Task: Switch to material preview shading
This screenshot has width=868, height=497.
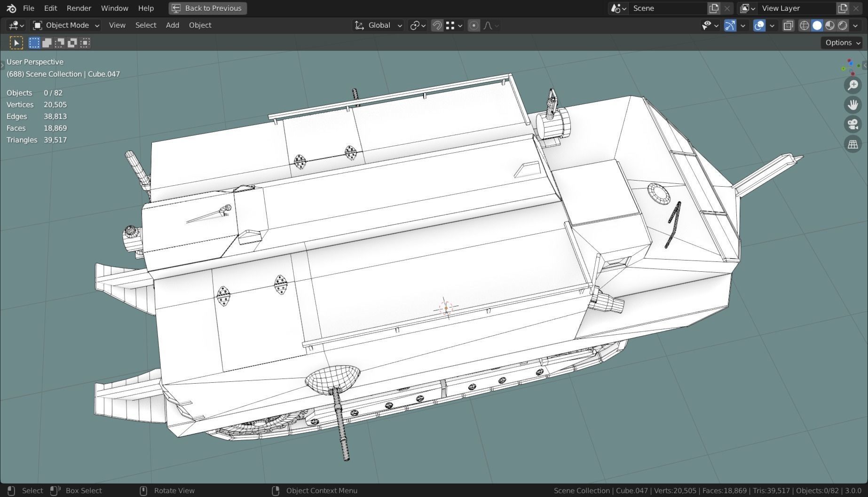Action: 830,25
